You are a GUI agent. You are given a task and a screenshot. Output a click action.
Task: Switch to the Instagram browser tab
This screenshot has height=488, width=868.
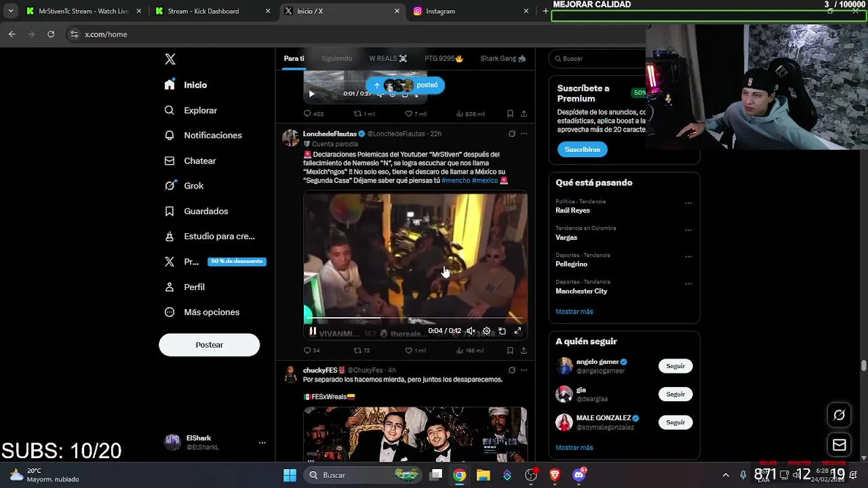pos(472,11)
